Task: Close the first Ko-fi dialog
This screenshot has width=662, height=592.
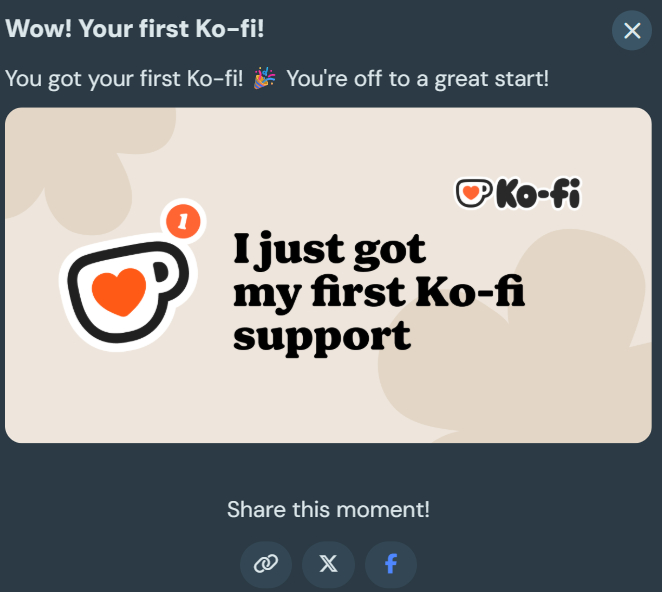Action: click(632, 31)
